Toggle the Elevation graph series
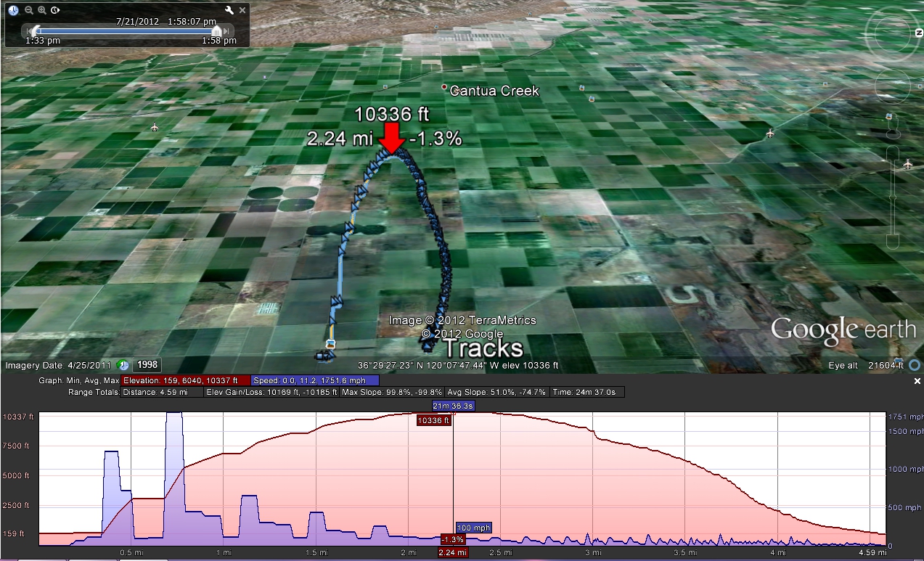This screenshot has width=924, height=561. coord(186,380)
